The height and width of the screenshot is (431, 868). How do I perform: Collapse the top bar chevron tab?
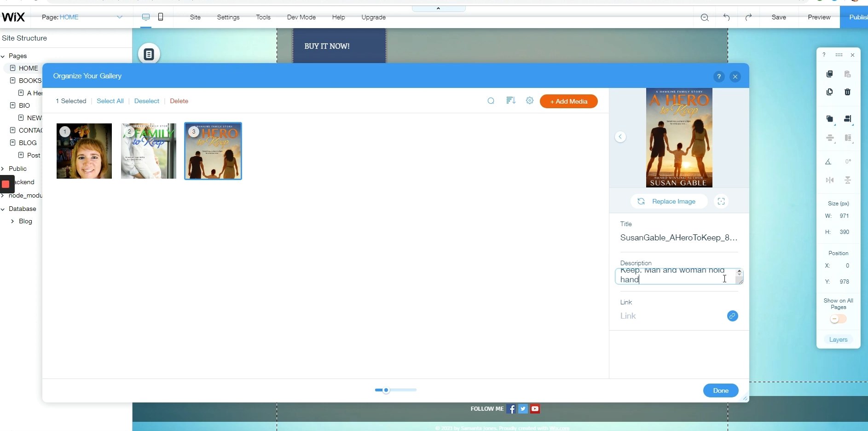(x=438, y=8)
